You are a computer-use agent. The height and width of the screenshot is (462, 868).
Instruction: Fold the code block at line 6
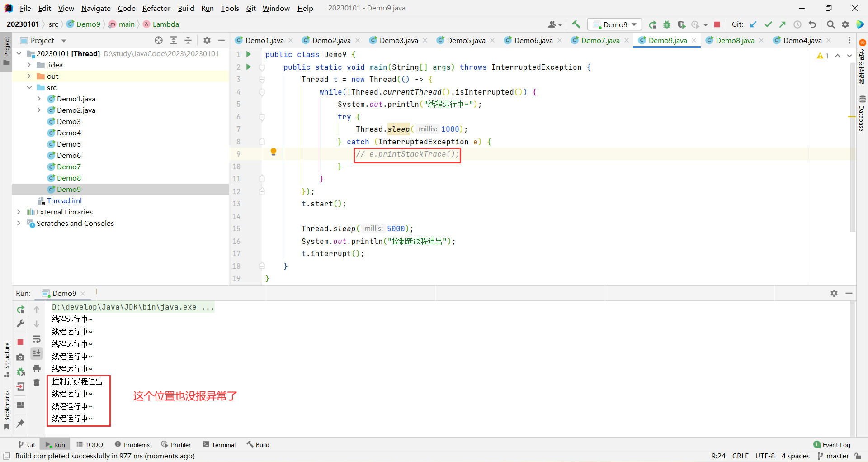[x=262, y=117]
